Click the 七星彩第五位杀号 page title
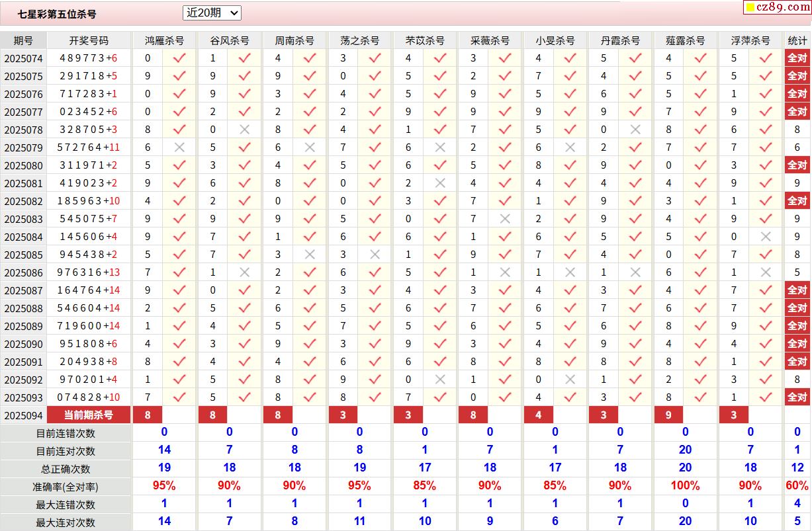The image size is (812, 531). [x=57, y=14]
